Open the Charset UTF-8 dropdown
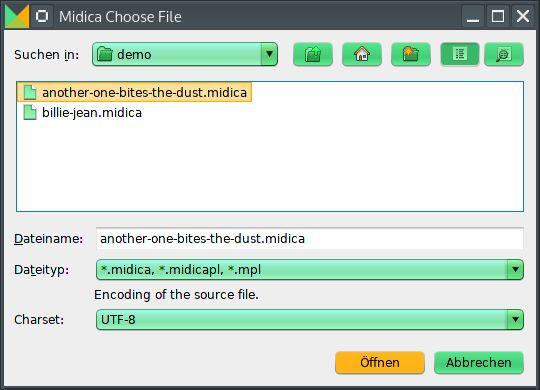The image size is (540, 390). (515, 319)
